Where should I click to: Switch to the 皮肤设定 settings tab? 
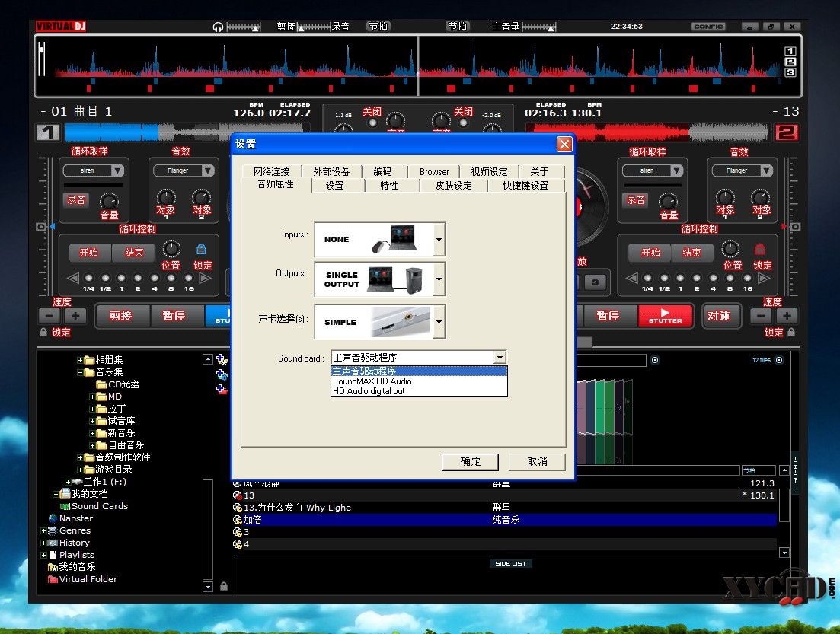pyautogui.click(x=454, y=185)
